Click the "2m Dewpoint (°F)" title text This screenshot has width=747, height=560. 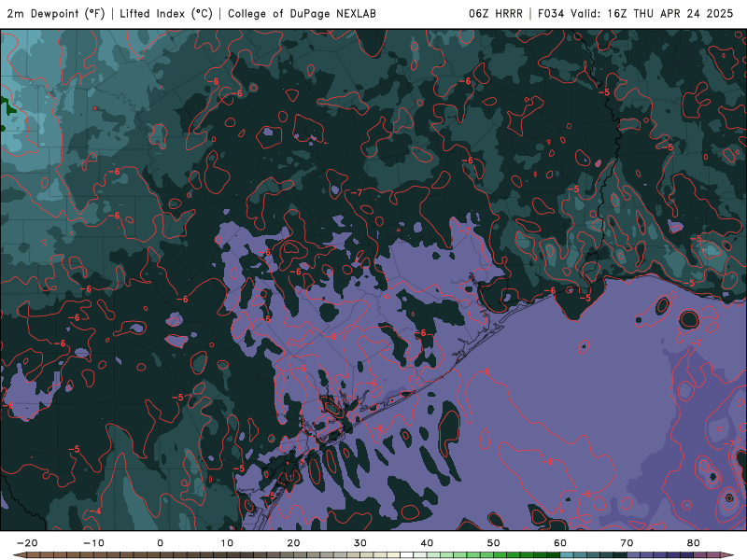[56, 14]
